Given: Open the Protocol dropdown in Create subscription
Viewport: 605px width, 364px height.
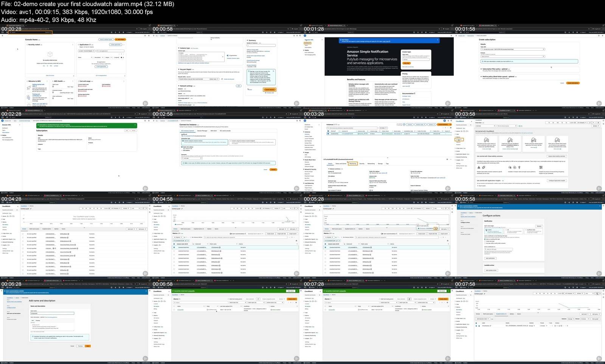Looking at the screenshot, I should click(512, 56).
